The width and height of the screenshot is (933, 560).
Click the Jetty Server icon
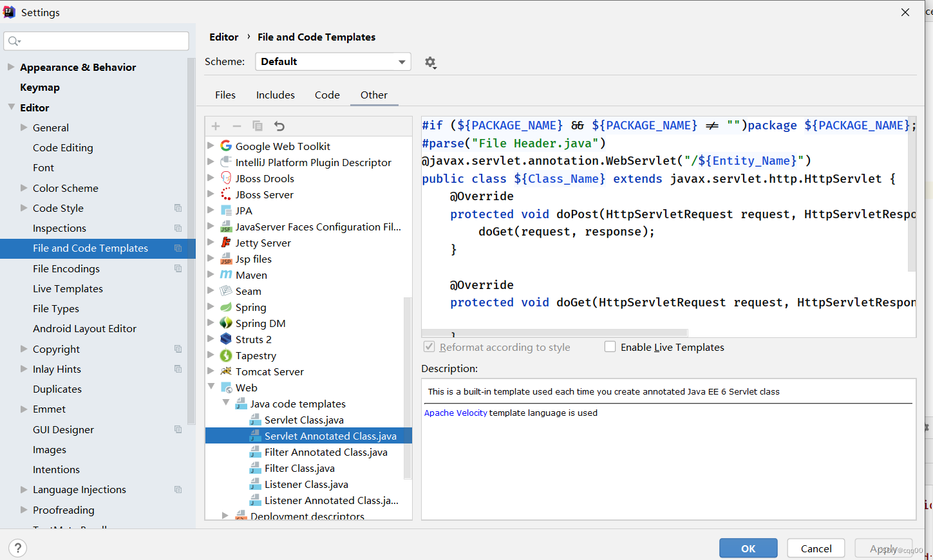[226, 243]
